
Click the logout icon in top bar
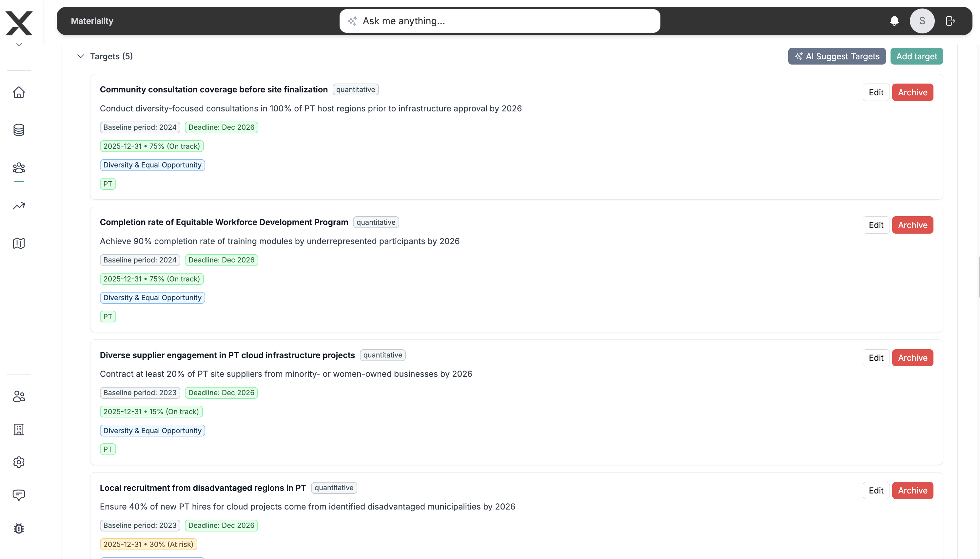coord(950,21)
